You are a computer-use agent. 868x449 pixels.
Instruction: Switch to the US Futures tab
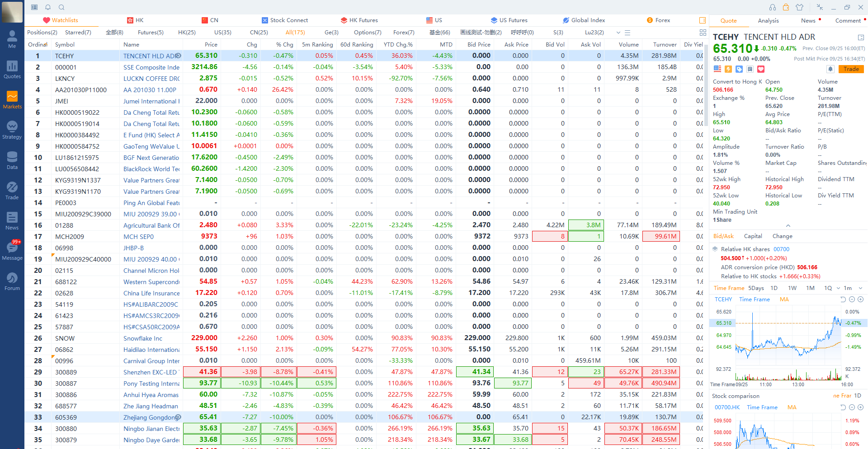(x=509, y=20)
